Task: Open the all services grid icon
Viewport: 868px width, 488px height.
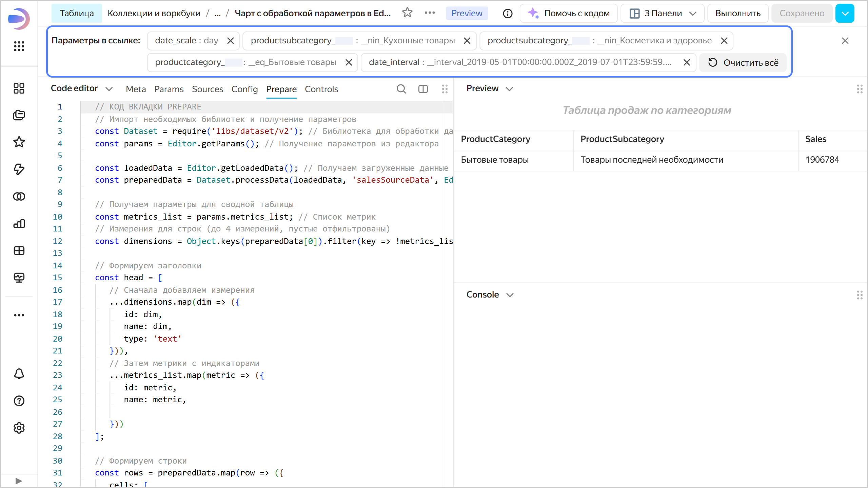Action: click(x=19, y=46)
